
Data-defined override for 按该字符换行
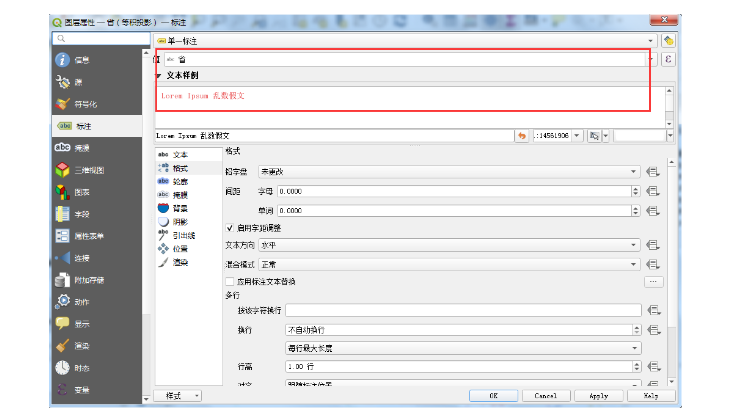(x=654, y=310)
